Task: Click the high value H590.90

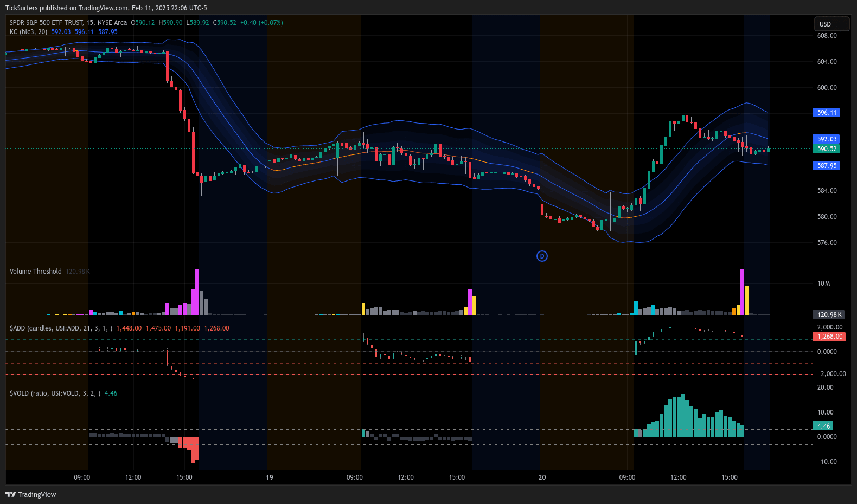Action: coord(170,23)
